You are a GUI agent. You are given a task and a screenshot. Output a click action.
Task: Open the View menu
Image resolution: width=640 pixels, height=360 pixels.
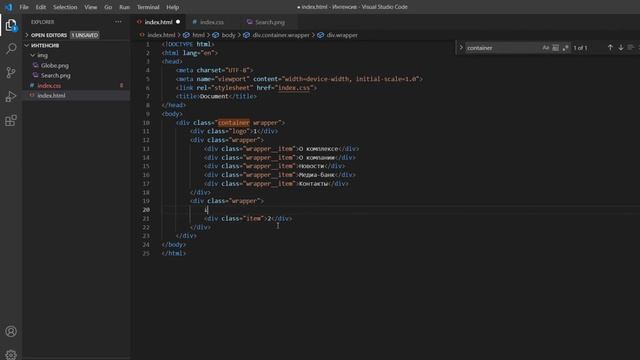click(x=91, y=7)
